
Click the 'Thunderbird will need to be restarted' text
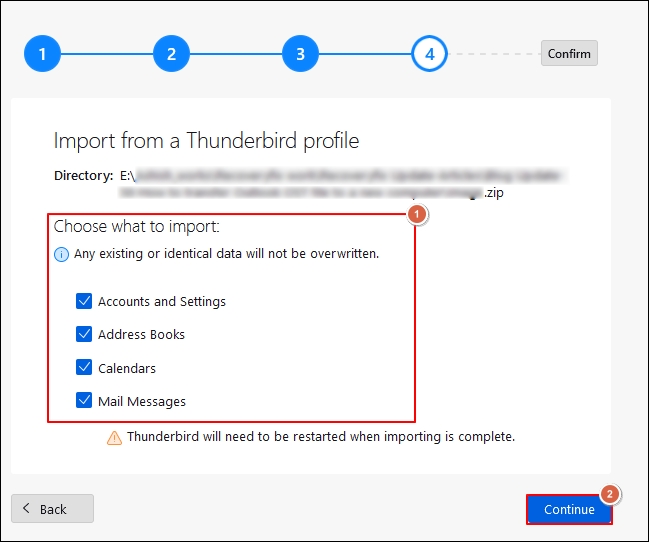point(321,436)
